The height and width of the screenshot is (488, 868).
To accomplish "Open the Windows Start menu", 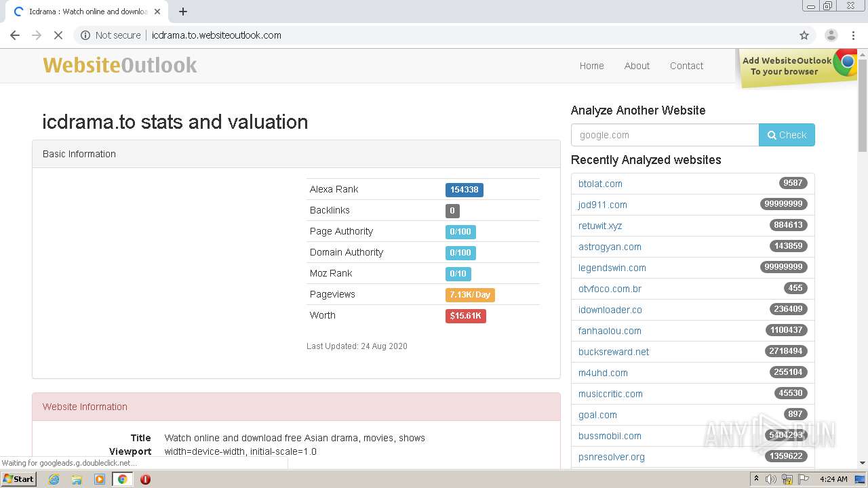I will (x=18, y=479).
